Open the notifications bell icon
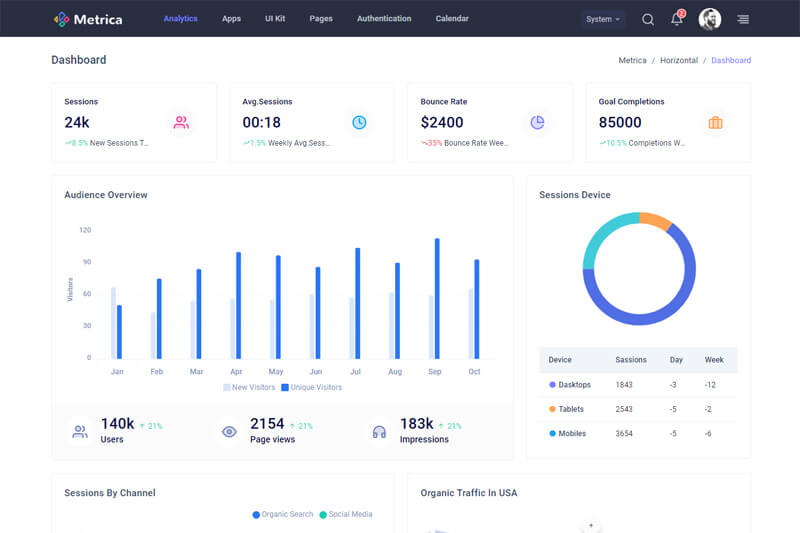 click(x=677, y=19)
